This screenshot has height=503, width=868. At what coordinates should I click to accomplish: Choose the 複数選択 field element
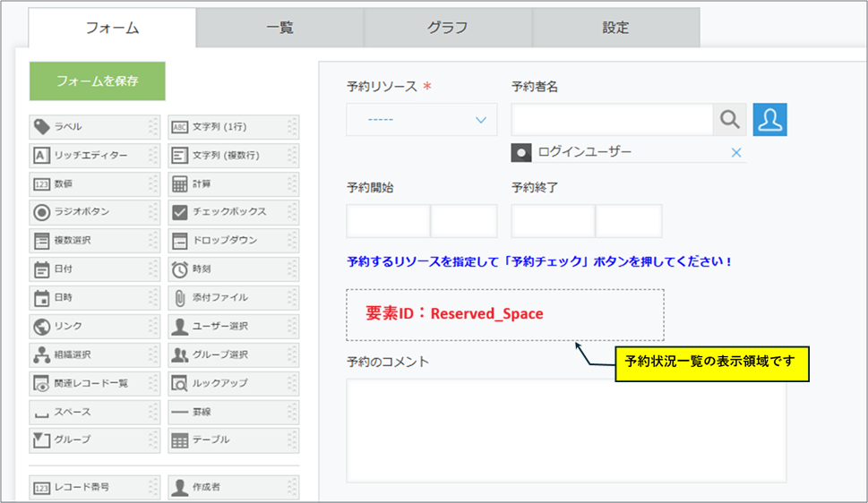tap(90, 241)
